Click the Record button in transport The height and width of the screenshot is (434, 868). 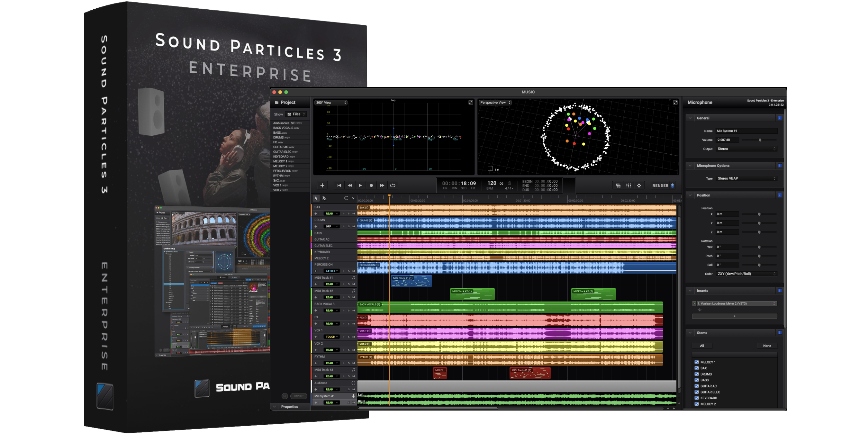[x=371, y=185]
